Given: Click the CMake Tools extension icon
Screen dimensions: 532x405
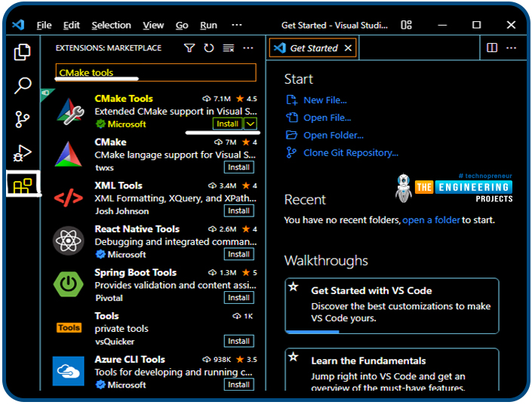Looking at the screenshot, I should pos(71,112).
